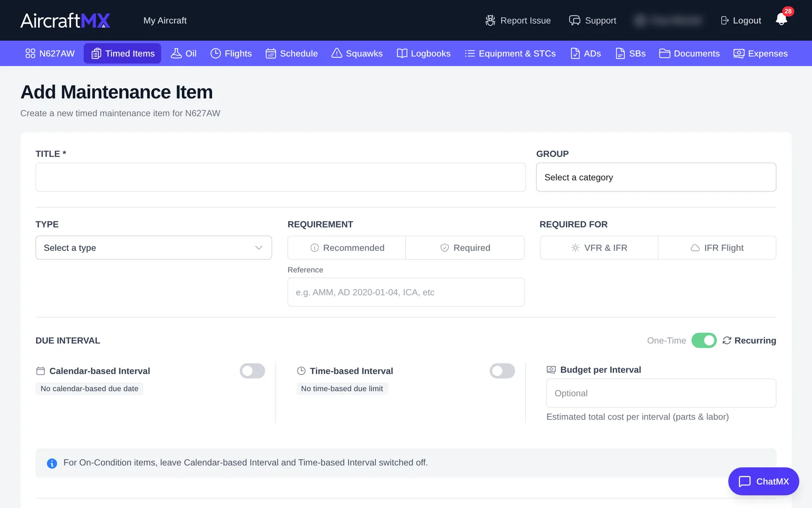This screenshot has height=508, width=812.
Task: Open the Select a type dropdown
Action: (154, 248)
